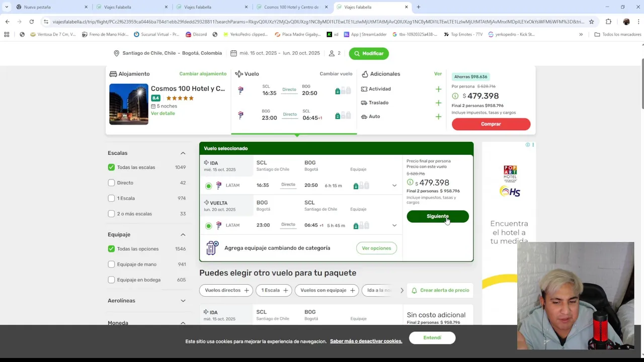This screenshot has height=362, width=644.
Task: Collapse the Escalas filter section
Action: click(183, 153)
